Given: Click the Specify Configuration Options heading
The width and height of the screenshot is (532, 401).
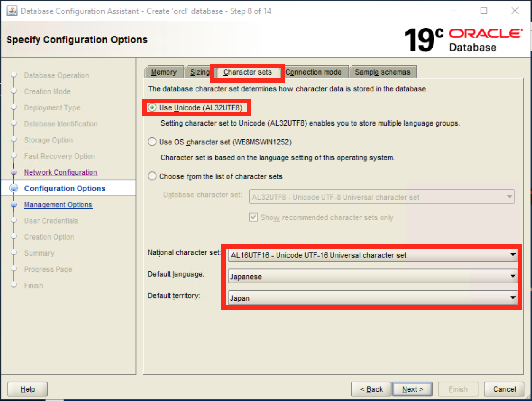Looking at the screenshot, I should (x=77, y=40).
